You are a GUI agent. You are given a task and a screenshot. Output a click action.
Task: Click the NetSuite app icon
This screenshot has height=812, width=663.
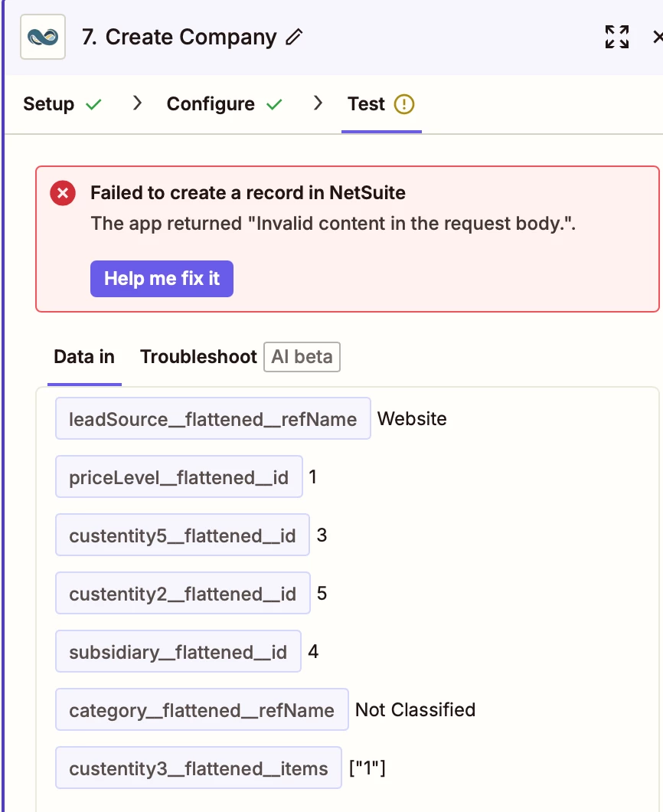tap(43, 37)
